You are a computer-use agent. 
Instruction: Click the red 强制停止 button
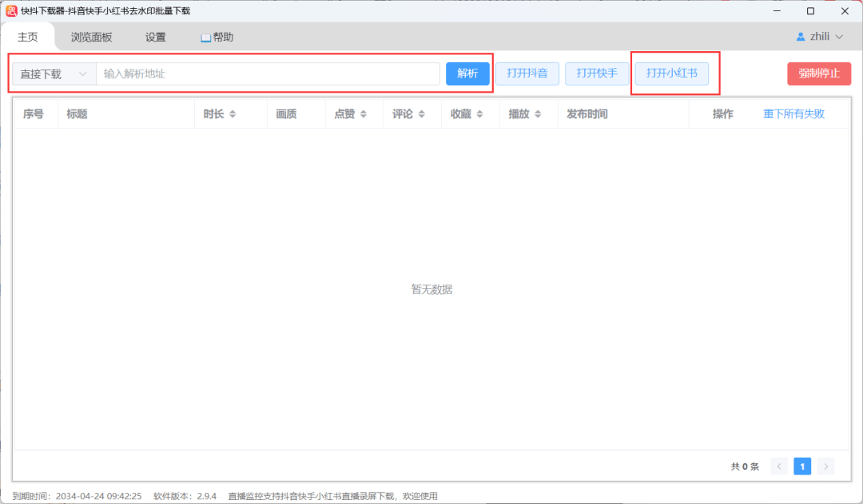[x=819, y=73]
